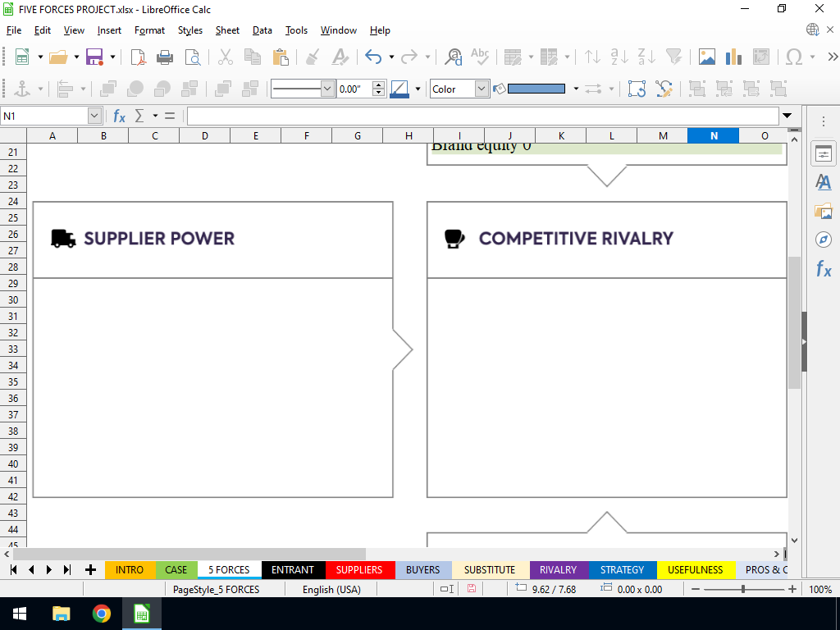Expand the fill color swatch dropdown arrow
Image resolution: width=840 pixels, height=630 pixels.
coord(576,89)
